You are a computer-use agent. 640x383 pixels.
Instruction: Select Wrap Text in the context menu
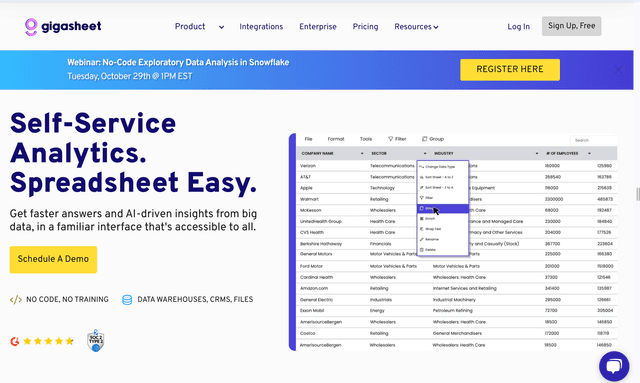tap(442, 229)
